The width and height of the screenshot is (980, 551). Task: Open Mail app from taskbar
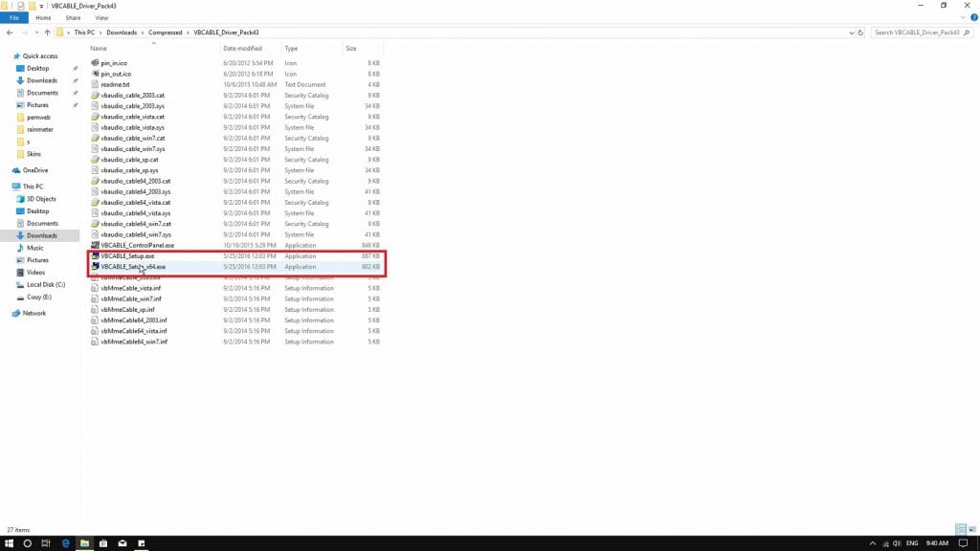coord(122,543)
